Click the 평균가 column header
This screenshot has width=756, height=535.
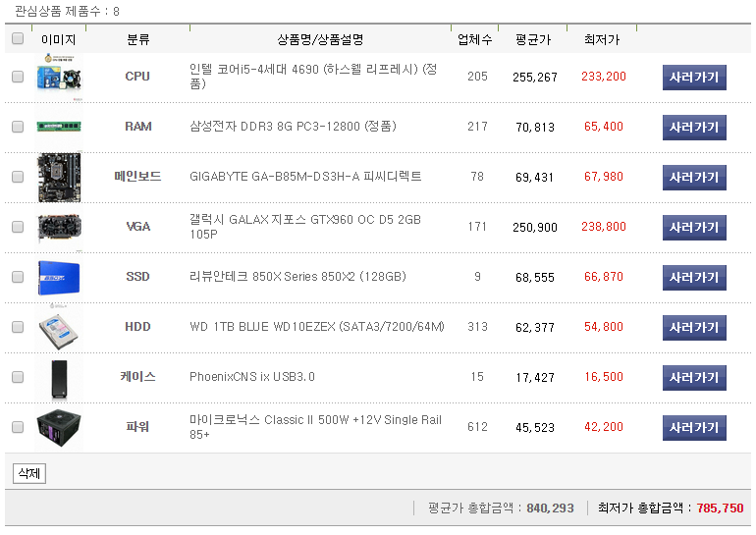(533, 40)
